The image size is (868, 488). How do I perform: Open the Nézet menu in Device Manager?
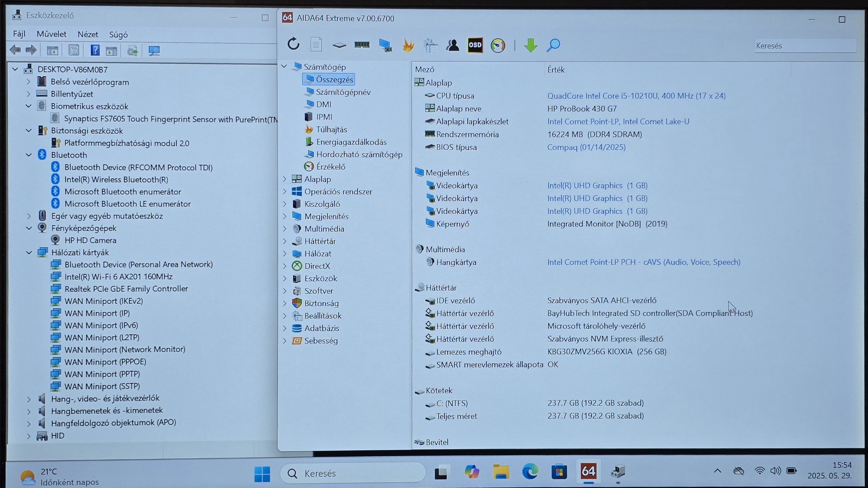coord(87,35)
